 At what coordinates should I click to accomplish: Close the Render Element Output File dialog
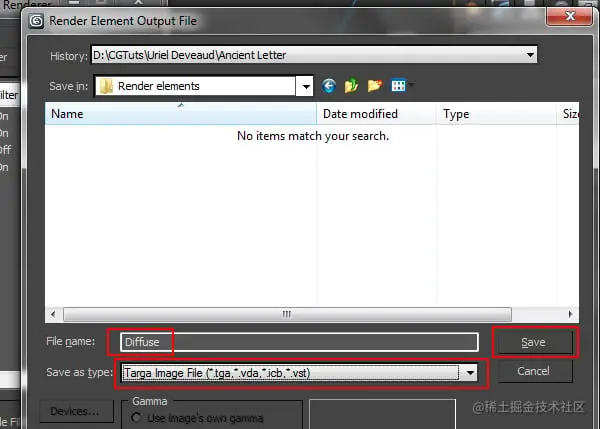569,16
